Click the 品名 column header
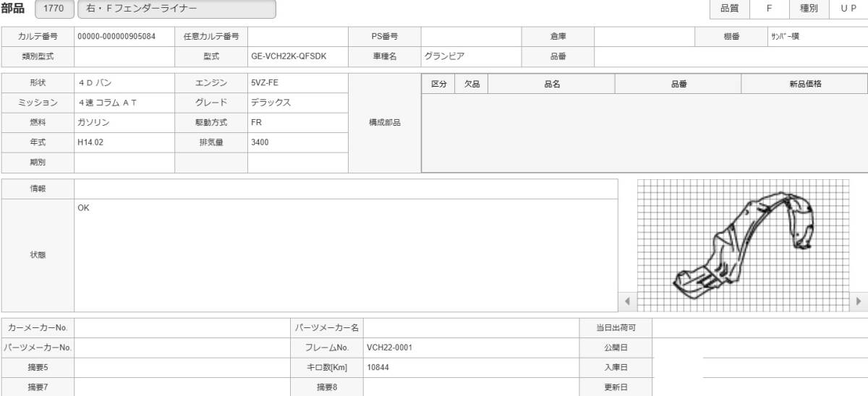This screenshot has height=396, width=868. pos(552,84)
